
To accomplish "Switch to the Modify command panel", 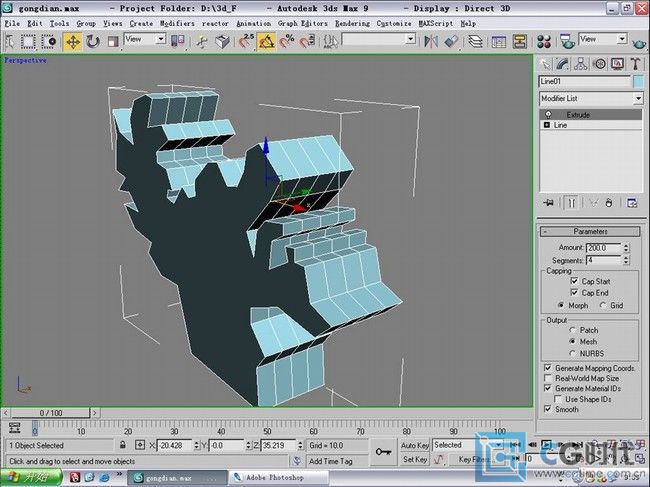I will pos(562,64).
